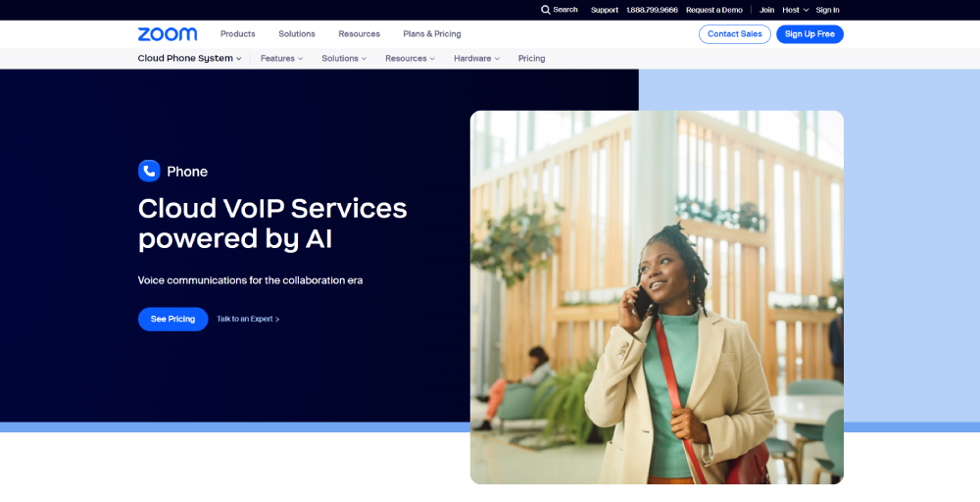This screenshot has width=980, height=502.
Task: Expand the Host dropdown arrow
Action: 806,10
